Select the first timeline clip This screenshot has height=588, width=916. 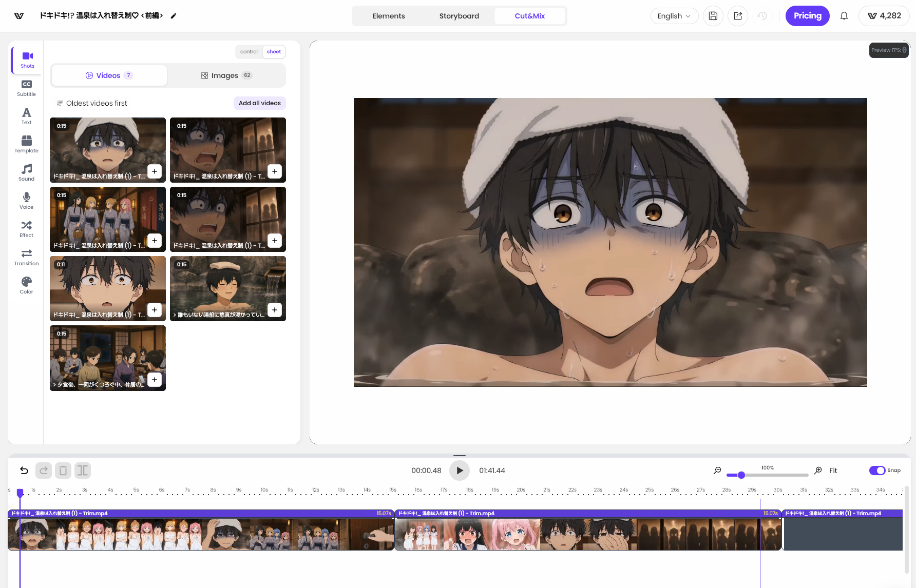coord(201,530)
